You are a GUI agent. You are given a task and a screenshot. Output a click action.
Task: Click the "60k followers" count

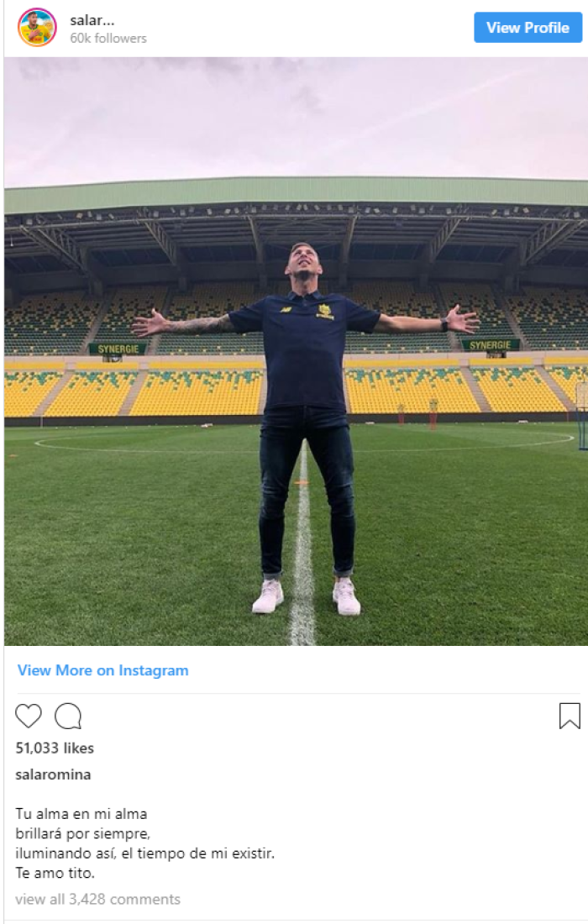click(108, 39)
